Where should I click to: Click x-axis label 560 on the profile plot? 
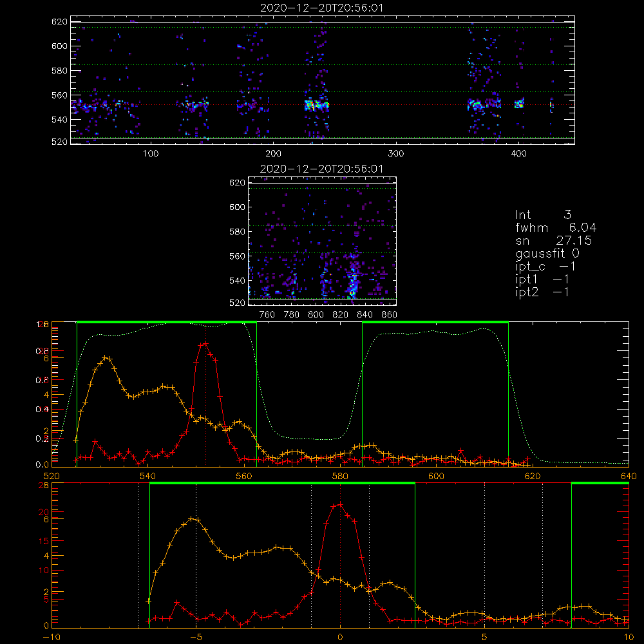click(244, 476)
